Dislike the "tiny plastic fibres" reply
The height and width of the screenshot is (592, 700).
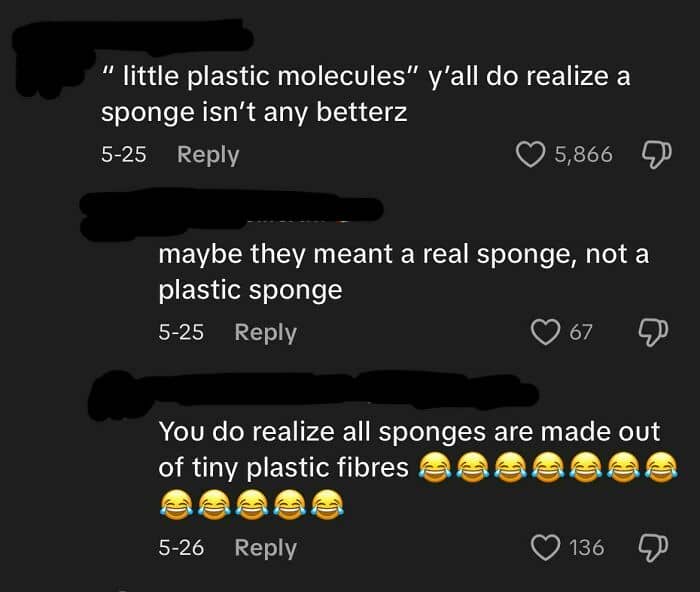[x=655, y=548]
